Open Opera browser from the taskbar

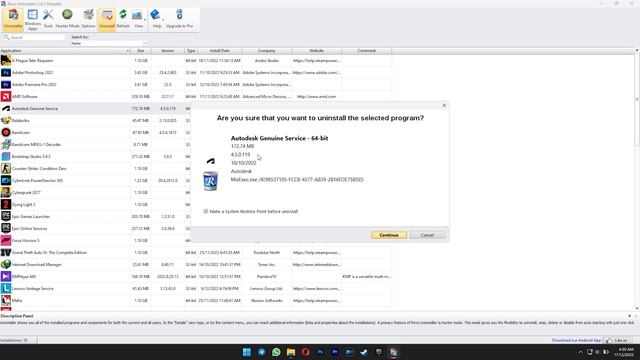[x=305, y=352]
